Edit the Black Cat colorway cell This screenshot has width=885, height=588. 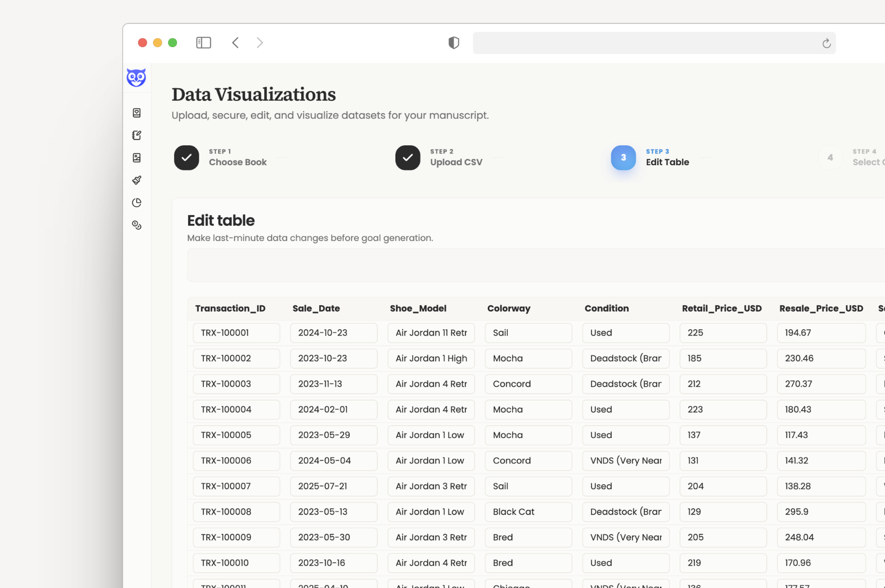click(x=528, y=512)
